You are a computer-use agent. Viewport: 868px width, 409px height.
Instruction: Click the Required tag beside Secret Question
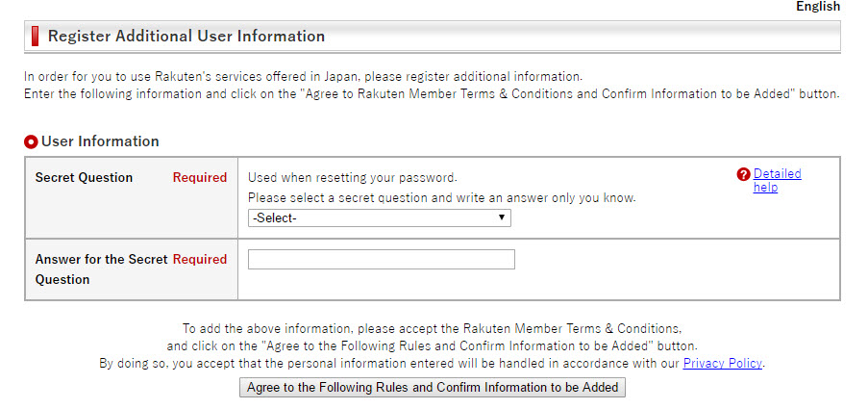[200, 178]
